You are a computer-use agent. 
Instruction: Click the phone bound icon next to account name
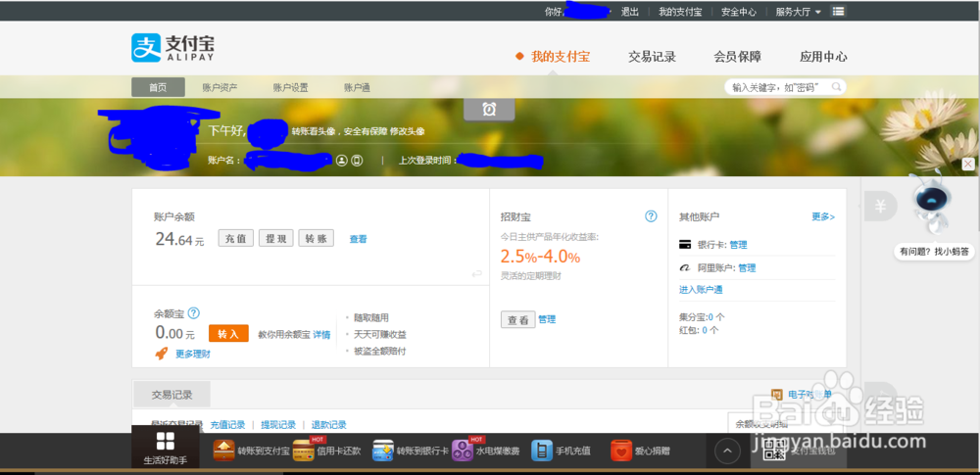click(357, 161)
